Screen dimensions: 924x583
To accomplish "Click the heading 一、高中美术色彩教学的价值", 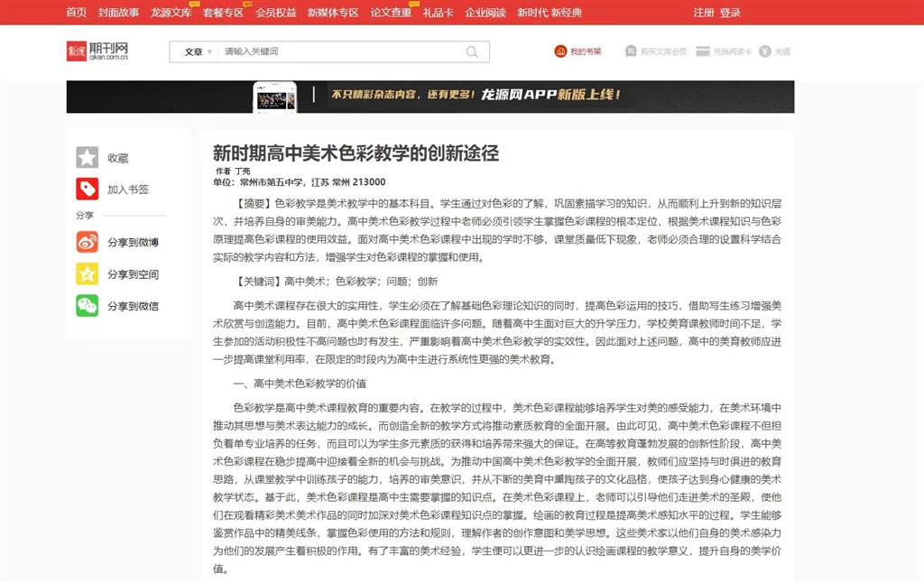I will [x=300, y=384].
